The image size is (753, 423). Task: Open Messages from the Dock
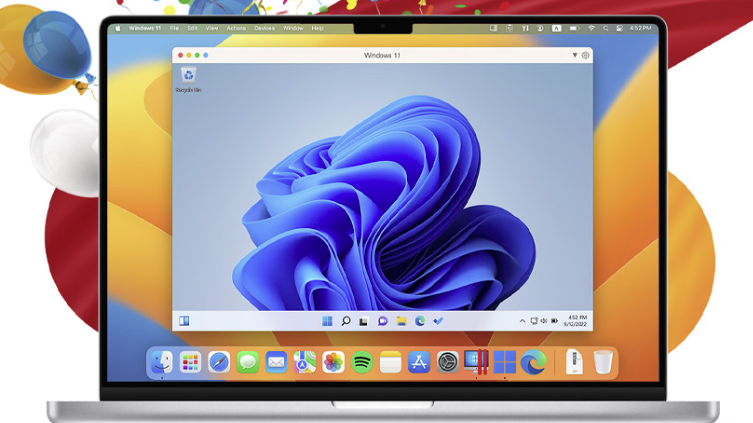pos(247,362)
